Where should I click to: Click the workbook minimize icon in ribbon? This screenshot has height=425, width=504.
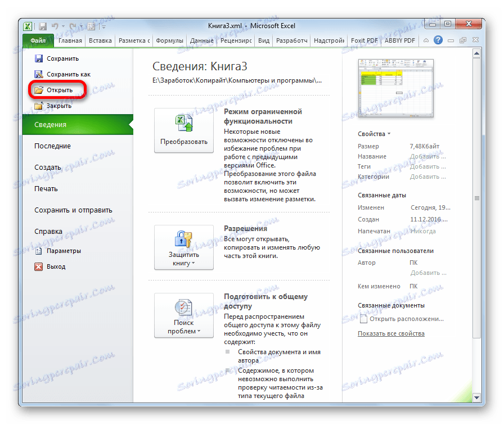[x=451, y=40]
